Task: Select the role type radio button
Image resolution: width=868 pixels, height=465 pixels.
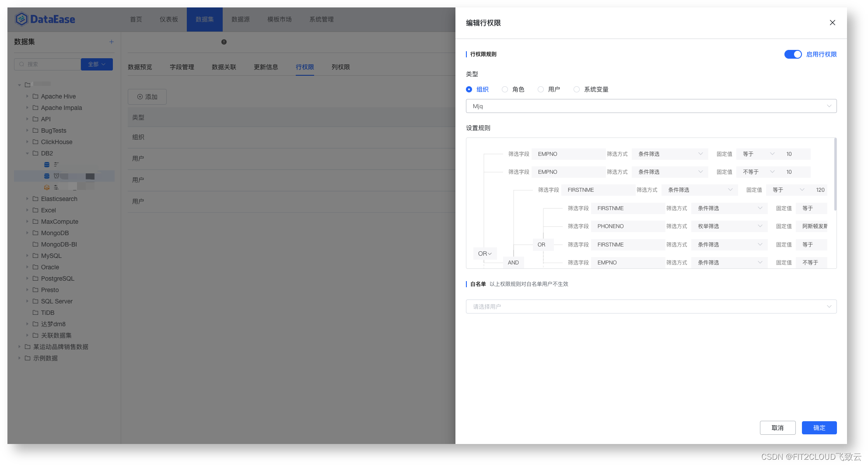Action: click(x=505, y=89)
